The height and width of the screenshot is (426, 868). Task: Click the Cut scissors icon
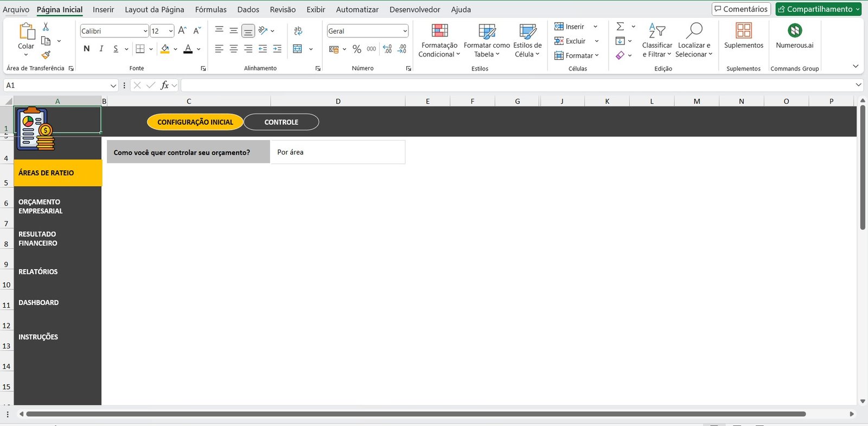[x=46, y=27]
